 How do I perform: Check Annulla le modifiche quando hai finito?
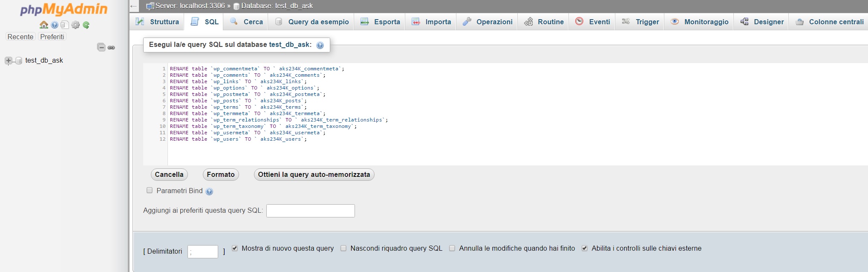[x=452, y=248]
